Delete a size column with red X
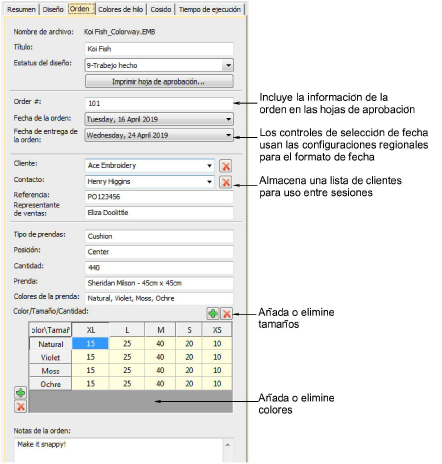 227,314
